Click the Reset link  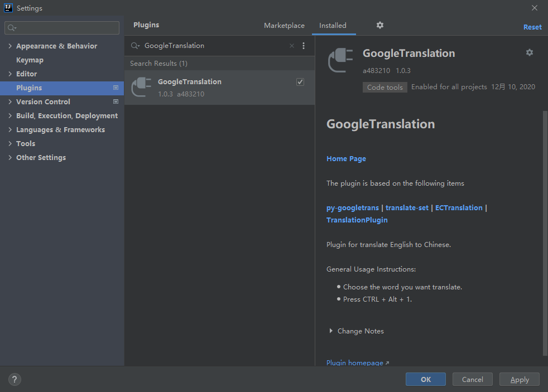[532, 27]
